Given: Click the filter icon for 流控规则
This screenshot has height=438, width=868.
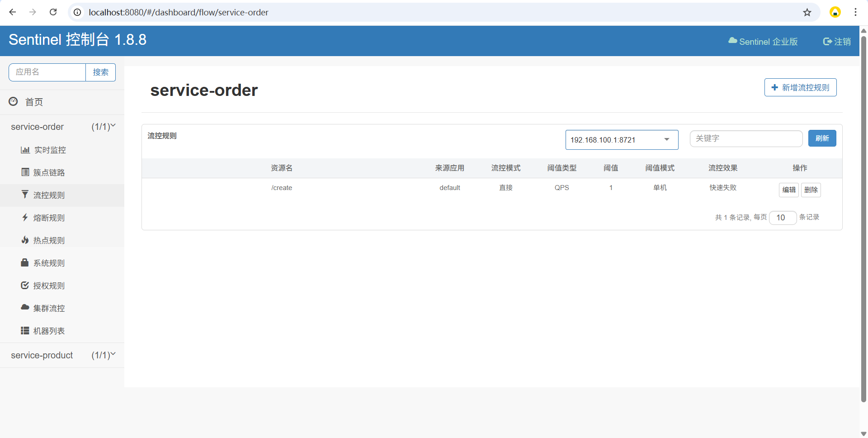Looking at the screenshot, I should 25,194.
